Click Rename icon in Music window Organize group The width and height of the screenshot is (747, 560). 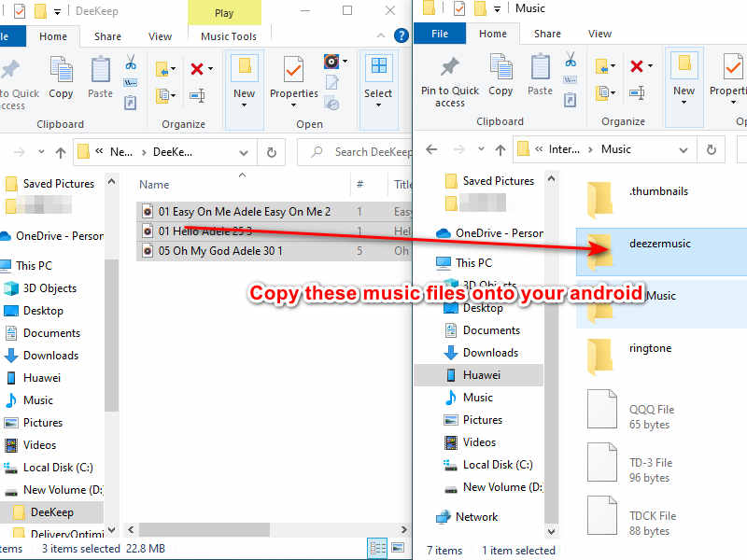637,92
